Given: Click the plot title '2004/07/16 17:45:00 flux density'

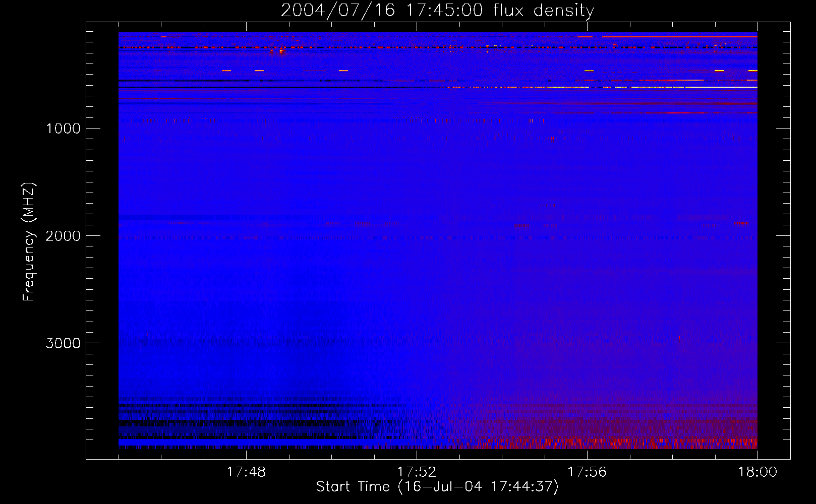Looking at the screenshot, I should 437,11.
